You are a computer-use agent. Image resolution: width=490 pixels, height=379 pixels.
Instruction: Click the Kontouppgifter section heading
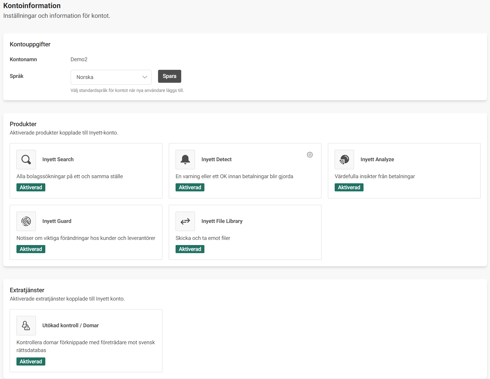click(x=30, y=44)
